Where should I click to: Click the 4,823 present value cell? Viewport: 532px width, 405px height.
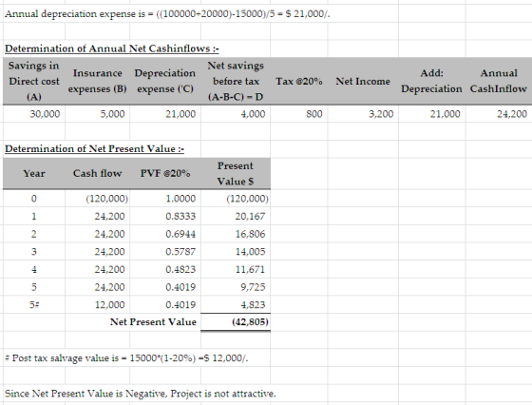pyautogui.click(x=236, y=304)
